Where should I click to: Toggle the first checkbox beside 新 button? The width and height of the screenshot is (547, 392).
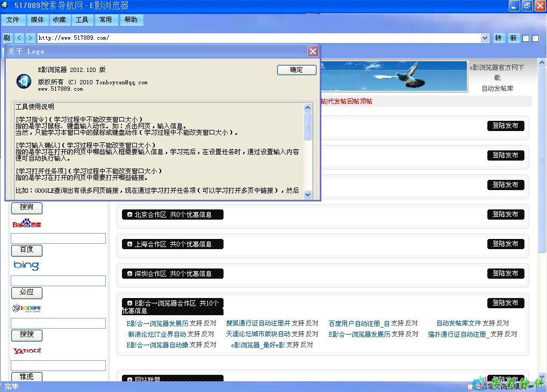(526, 38)
